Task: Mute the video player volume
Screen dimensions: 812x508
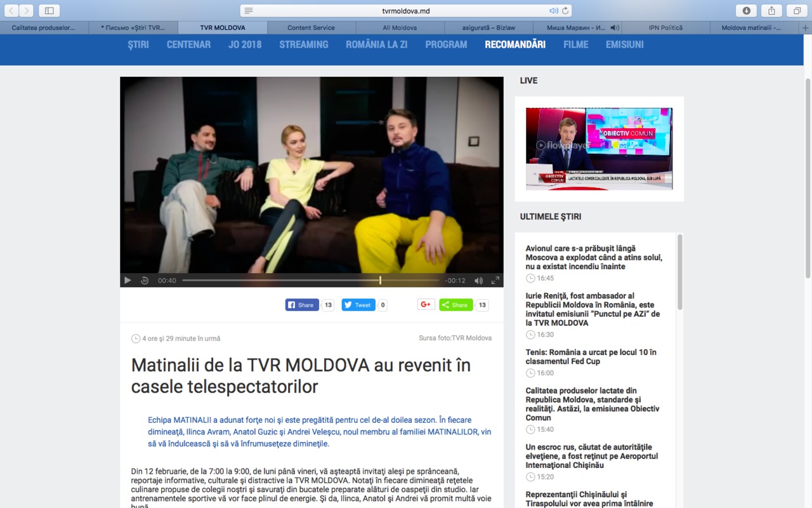Action: tap(478, 281)
